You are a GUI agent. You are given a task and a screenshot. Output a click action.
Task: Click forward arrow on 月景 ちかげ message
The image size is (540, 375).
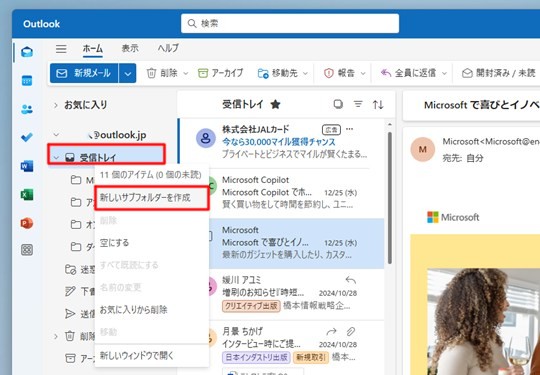pyautogui.click(x=331, y=332)
